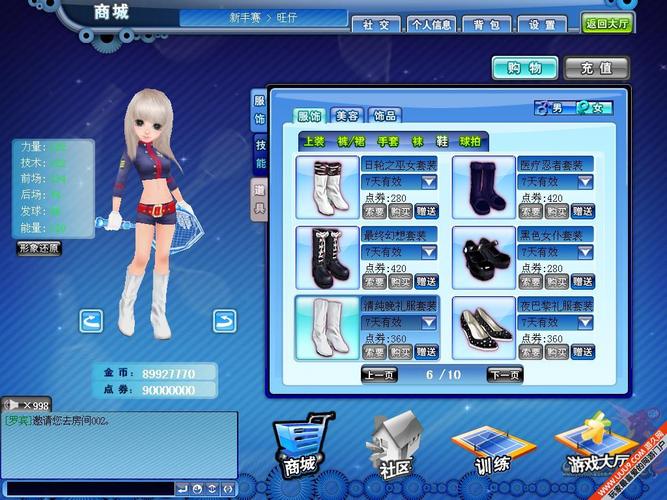667x500 pixels.
Task: Rotate character left with arrow icon
Action: point(91,321)
